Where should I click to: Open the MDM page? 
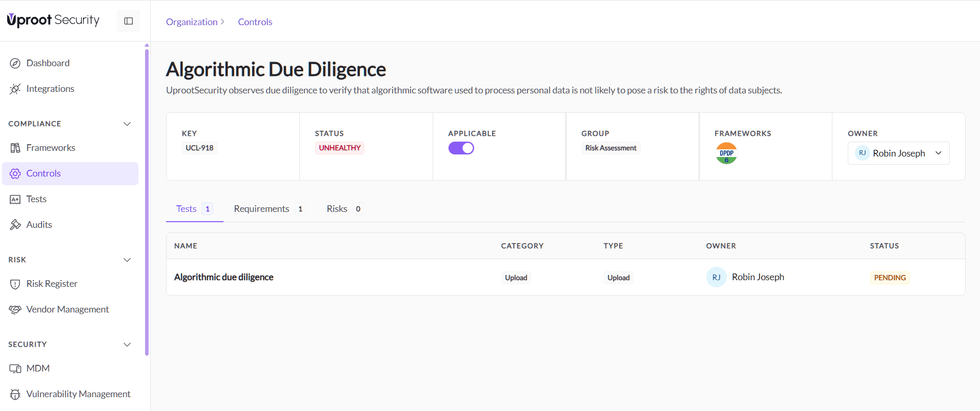(x=70, y=368)
